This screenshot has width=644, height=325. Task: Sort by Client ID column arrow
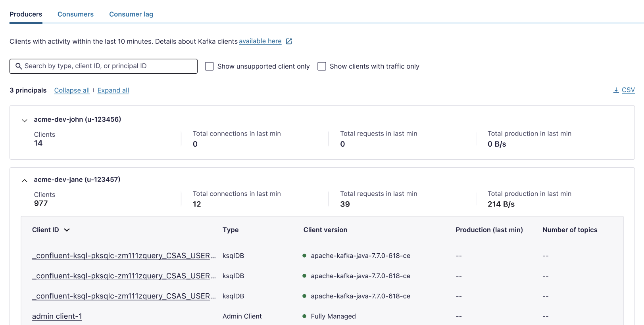coord(67,230)
